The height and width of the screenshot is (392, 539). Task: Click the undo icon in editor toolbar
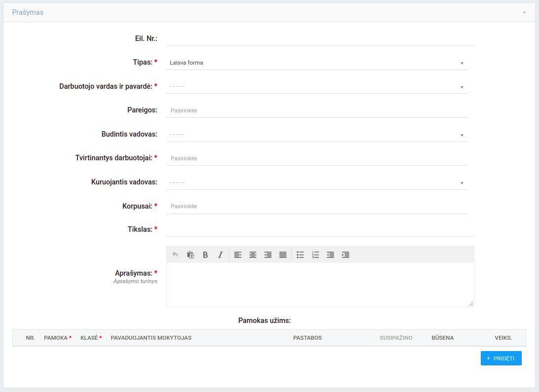pos(175,255)
